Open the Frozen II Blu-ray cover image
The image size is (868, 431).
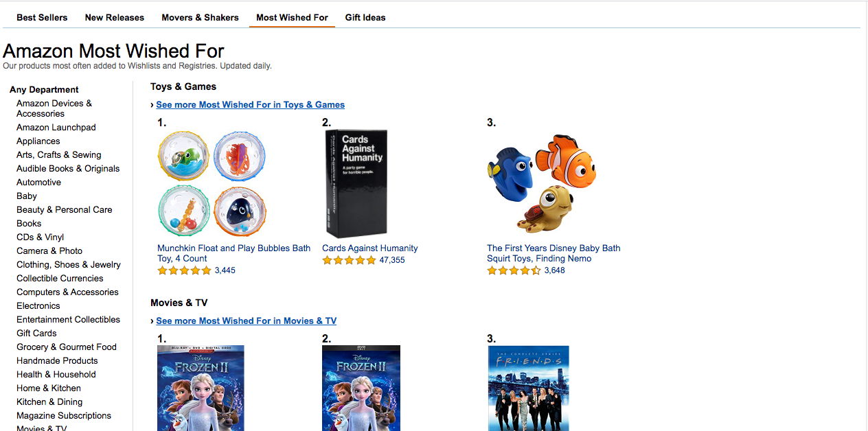coord(201,388)
